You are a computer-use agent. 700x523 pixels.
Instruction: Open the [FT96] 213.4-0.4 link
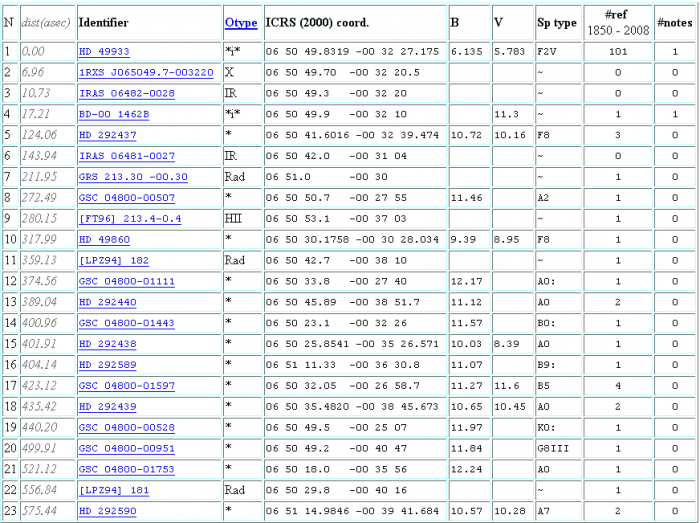130,219
